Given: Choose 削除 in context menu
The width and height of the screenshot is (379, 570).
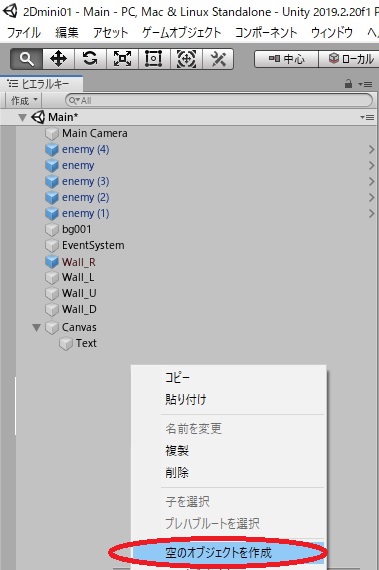Looking at the screenshot, I should tap(177, 473).
